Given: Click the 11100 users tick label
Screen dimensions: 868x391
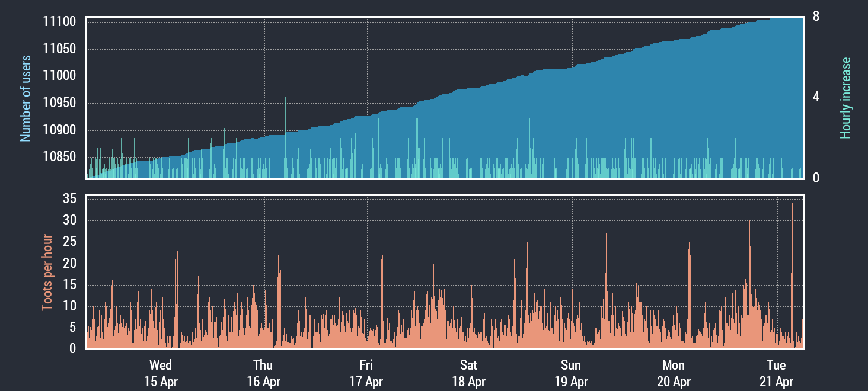Looking at the screenshot, I should tap(59, 22).
